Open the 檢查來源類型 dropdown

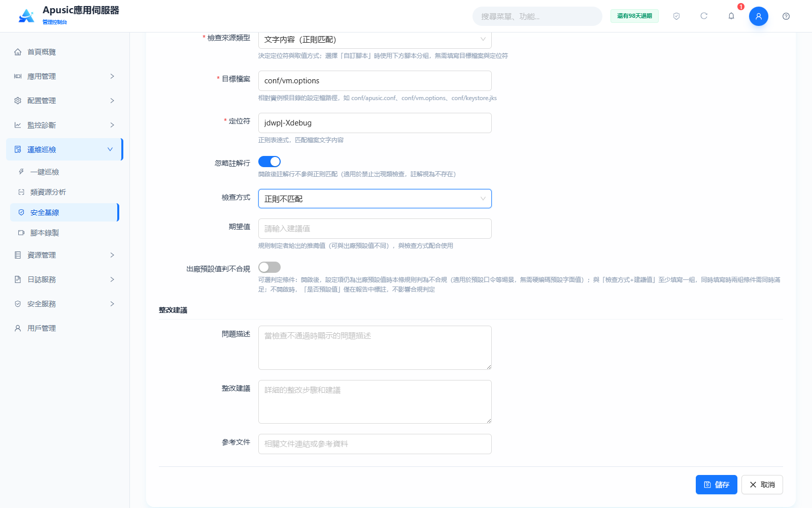click(x=375, y=39)
